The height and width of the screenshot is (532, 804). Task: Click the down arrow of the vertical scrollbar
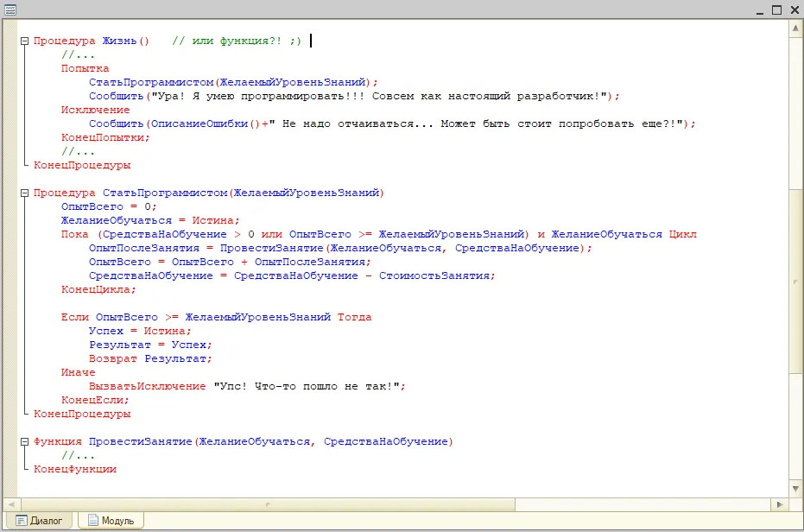click(x=795, y=487)
